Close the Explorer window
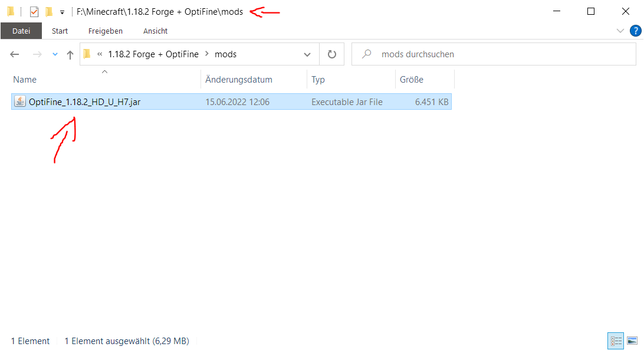 tap(626, 11)
